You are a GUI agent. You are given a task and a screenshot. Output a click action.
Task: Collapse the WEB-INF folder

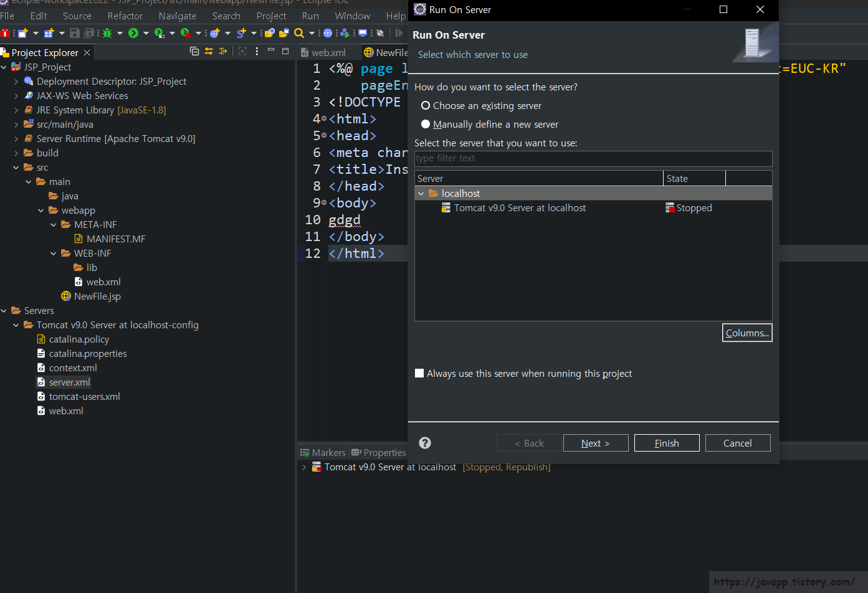[x=54, y=254]
